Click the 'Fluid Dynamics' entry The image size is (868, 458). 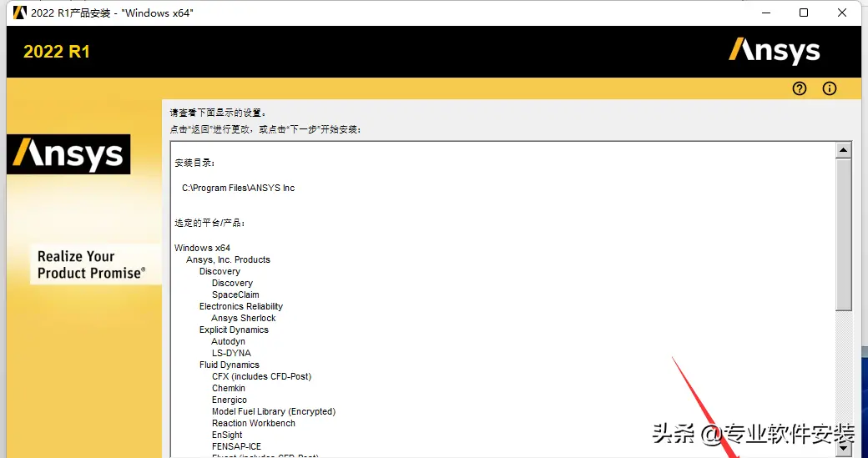pyautogui.click(x=230, y=365)
